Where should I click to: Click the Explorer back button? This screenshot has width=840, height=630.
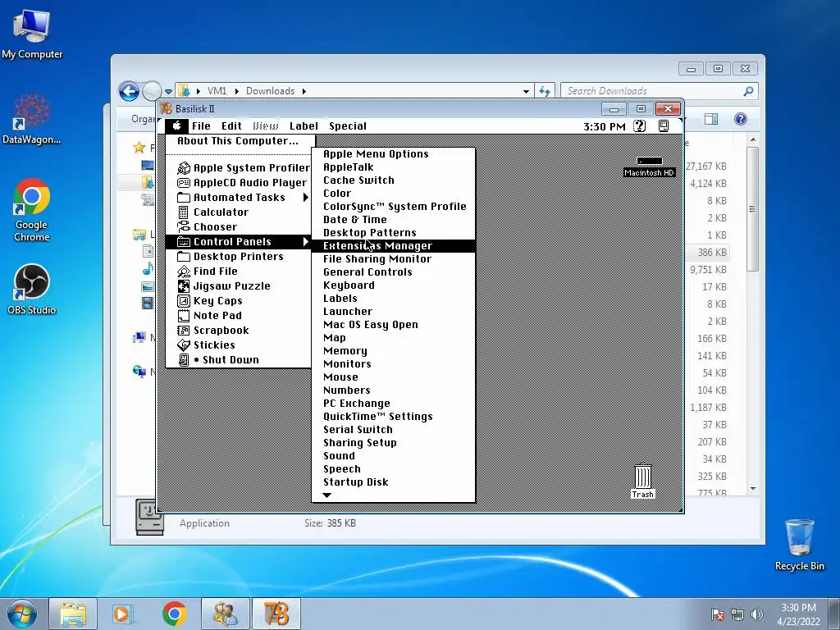pyautogui.click(x=129, y=92)
